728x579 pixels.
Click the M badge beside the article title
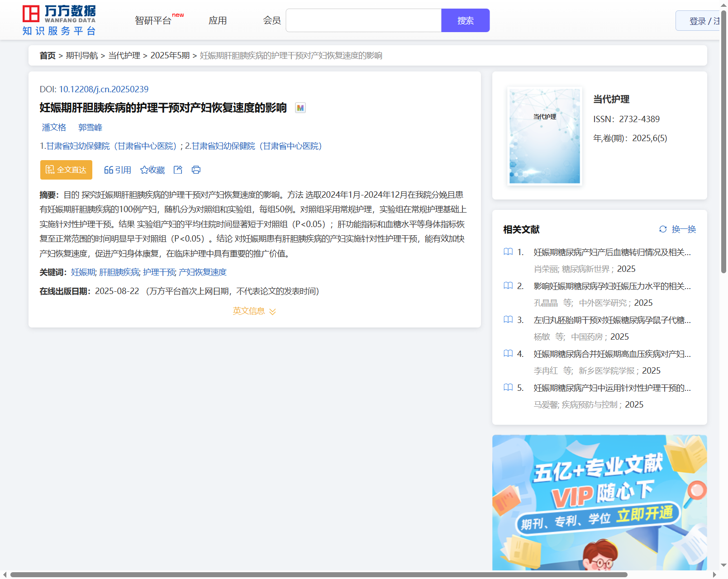300,108
